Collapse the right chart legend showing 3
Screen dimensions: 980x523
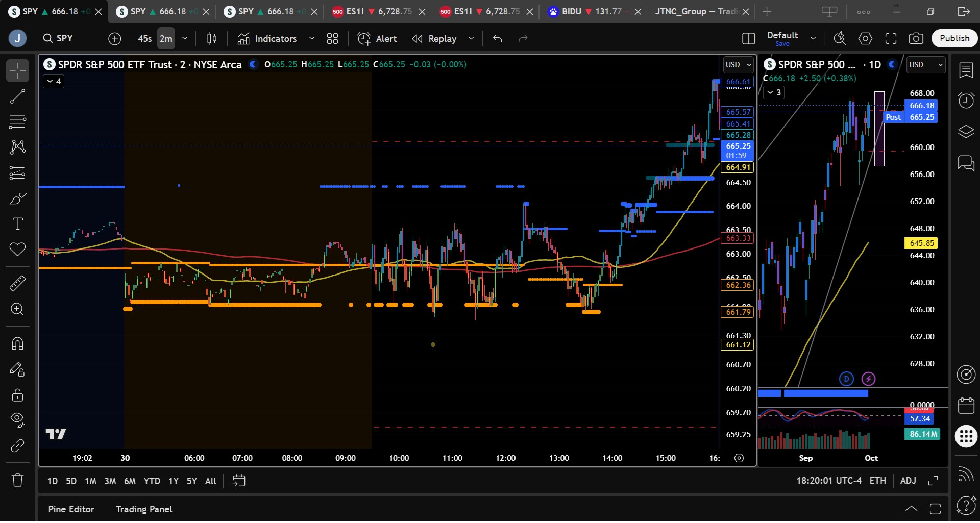click(774, 92)
